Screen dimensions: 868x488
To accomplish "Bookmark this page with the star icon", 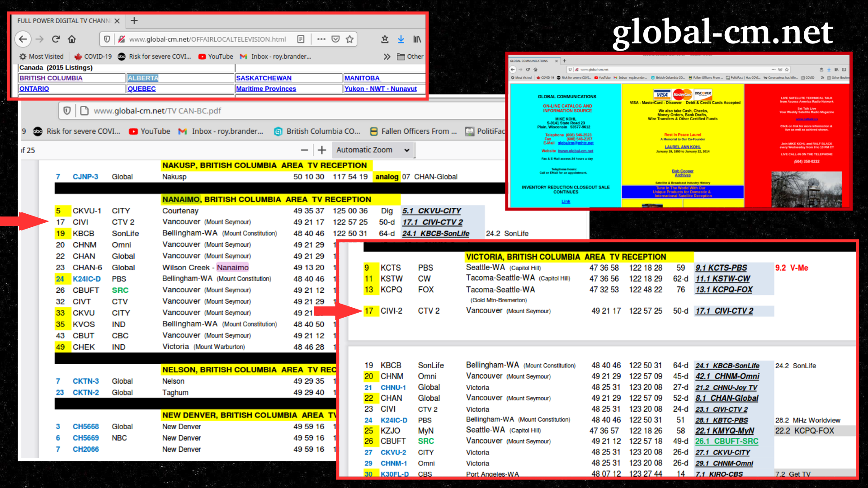I will tap(349, 39).
